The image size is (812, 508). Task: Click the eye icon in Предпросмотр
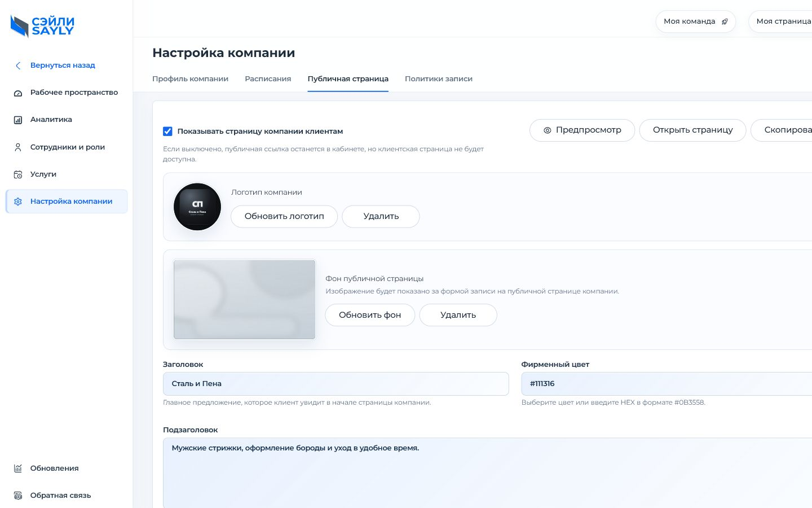(x=547, y=130)
